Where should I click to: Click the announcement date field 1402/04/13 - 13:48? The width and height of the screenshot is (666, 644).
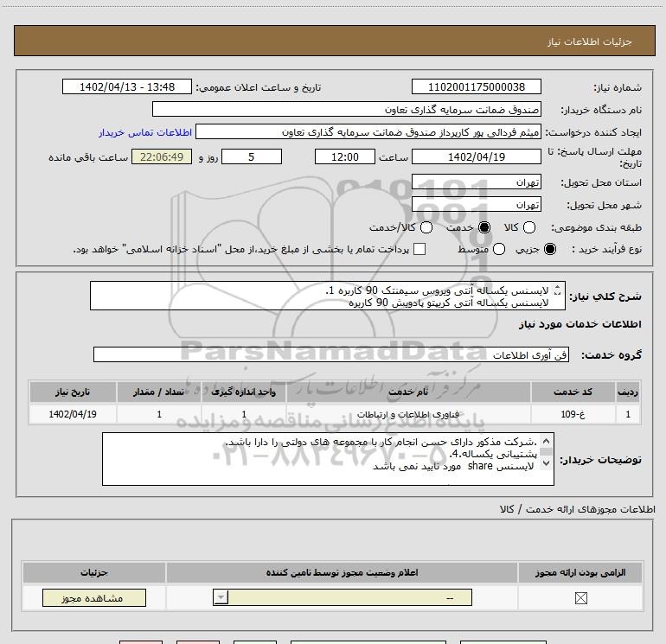[127, 86]
